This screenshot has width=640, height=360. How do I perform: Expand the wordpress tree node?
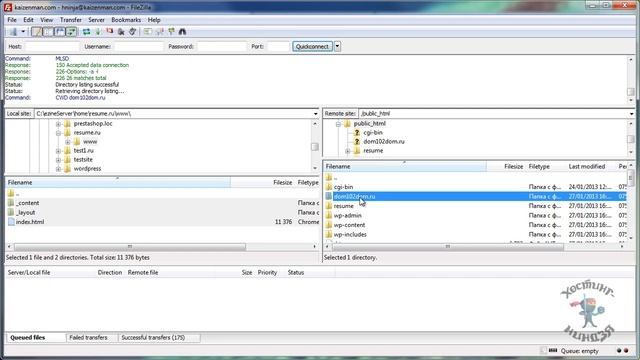click(58, 169)
